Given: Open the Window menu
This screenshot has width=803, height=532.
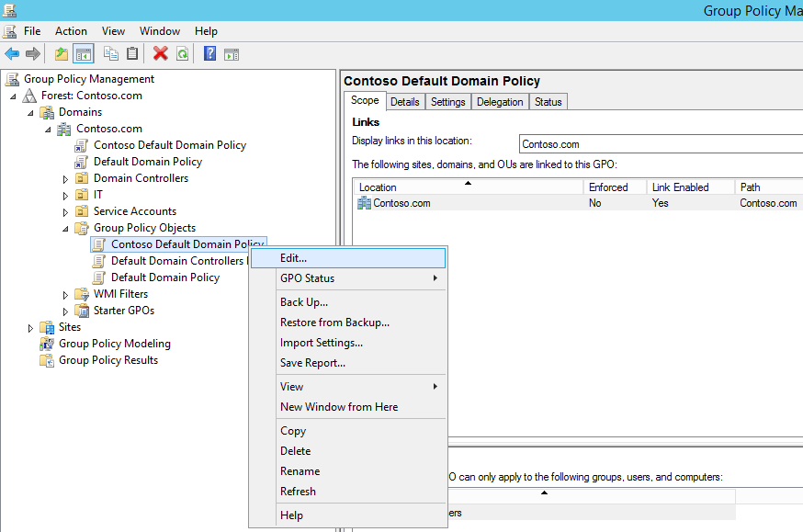Looking at the screenshot, I should [x=160, y=31].
